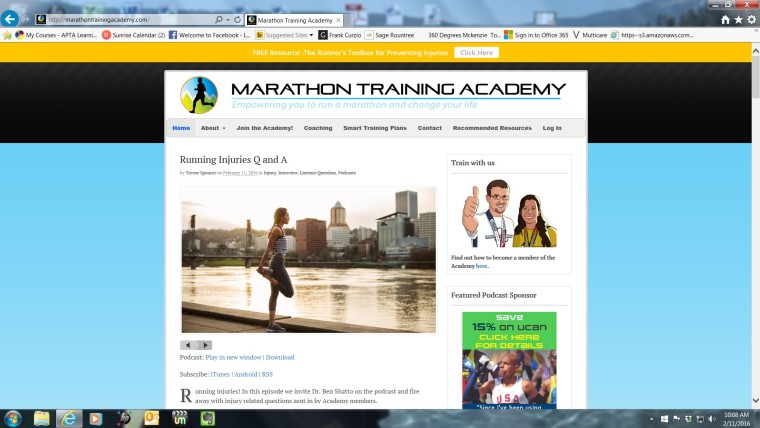Expand the About menu dropdown
The image size is (760, 428).
213,128
